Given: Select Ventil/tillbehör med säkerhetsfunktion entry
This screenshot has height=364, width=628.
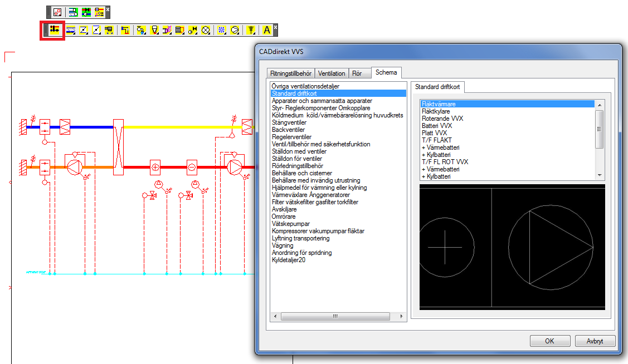Looking at the screenshot, I should (321, 144).
